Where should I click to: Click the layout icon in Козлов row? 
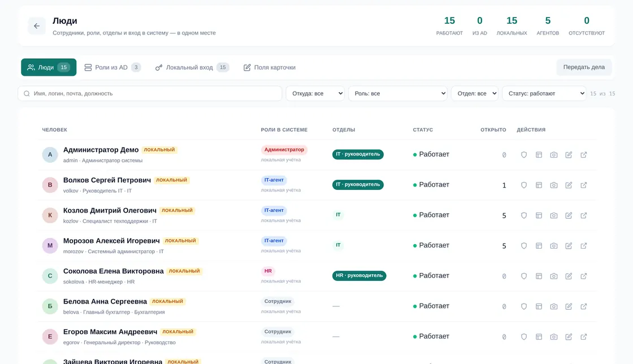pyautogui.click(x=539, y=215)
